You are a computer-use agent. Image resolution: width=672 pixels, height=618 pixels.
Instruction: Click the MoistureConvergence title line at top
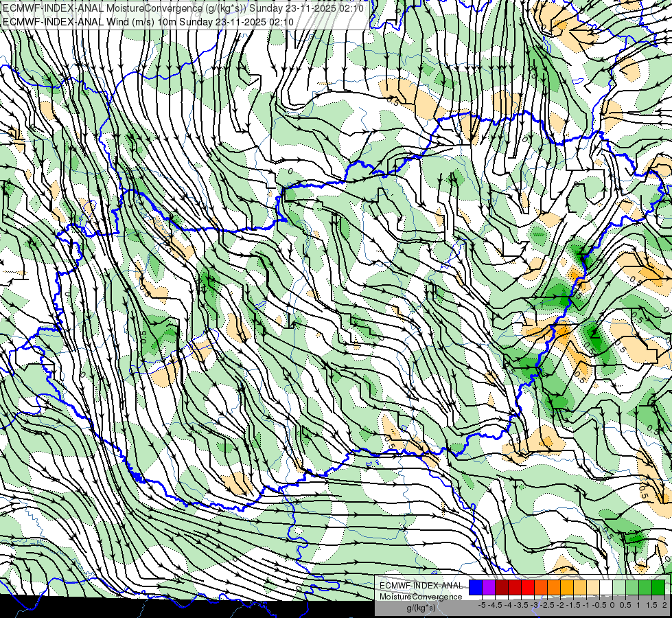(x=183, y=8)
